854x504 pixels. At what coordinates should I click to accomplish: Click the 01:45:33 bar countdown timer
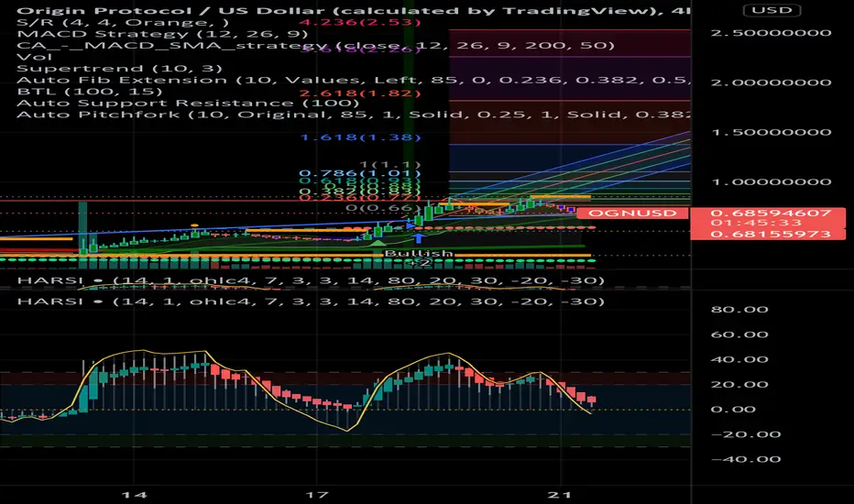[x=756, y=223]
